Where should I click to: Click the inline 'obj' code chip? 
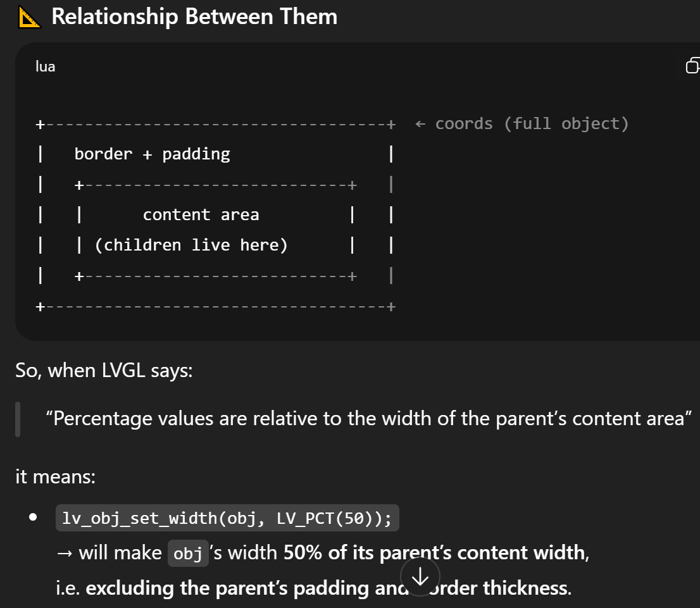pyautogui.click(x=187, y=554)
